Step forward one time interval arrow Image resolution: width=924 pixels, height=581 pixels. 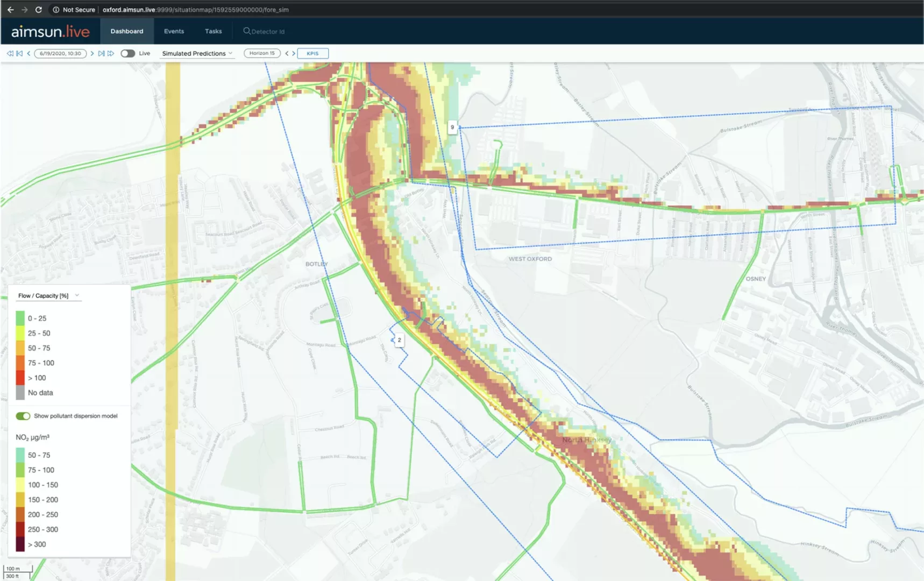coord(92,53)
